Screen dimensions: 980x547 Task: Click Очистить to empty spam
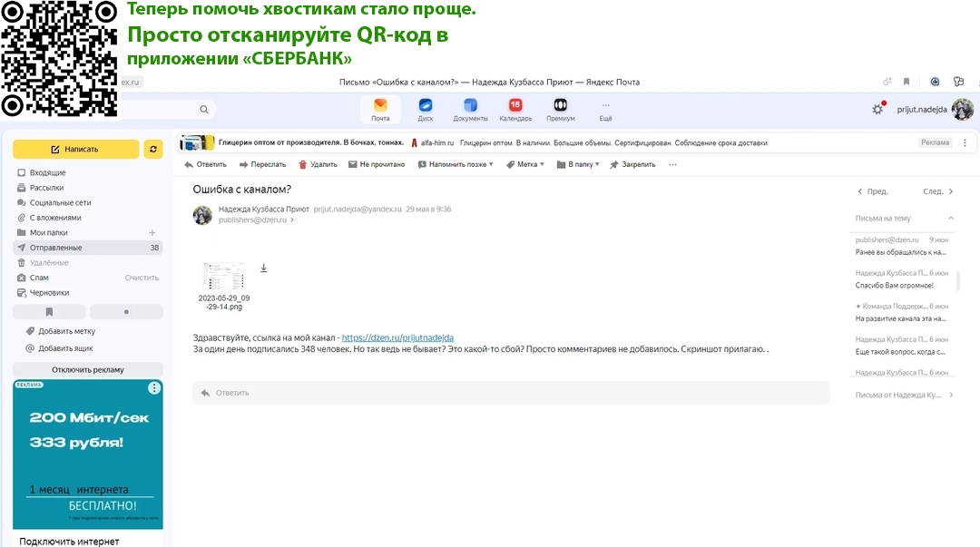click(x=142, y=278)
